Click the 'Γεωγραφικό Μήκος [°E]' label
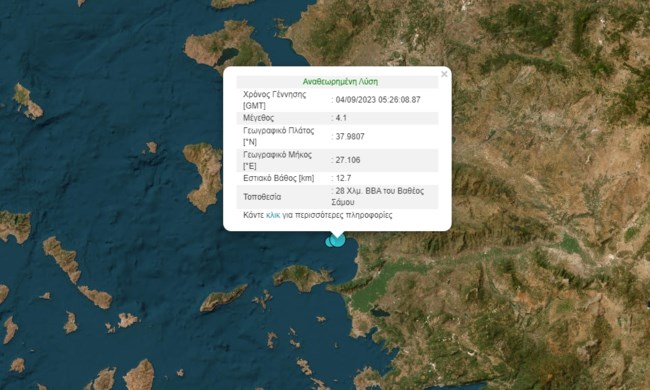650x390 pixels. pyautogui.click(x=277, y=160)
